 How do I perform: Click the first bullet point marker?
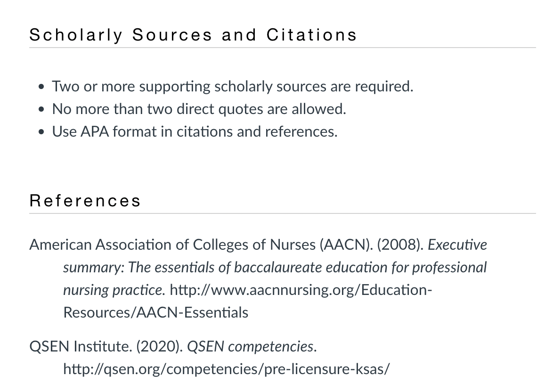coord(41,87)
